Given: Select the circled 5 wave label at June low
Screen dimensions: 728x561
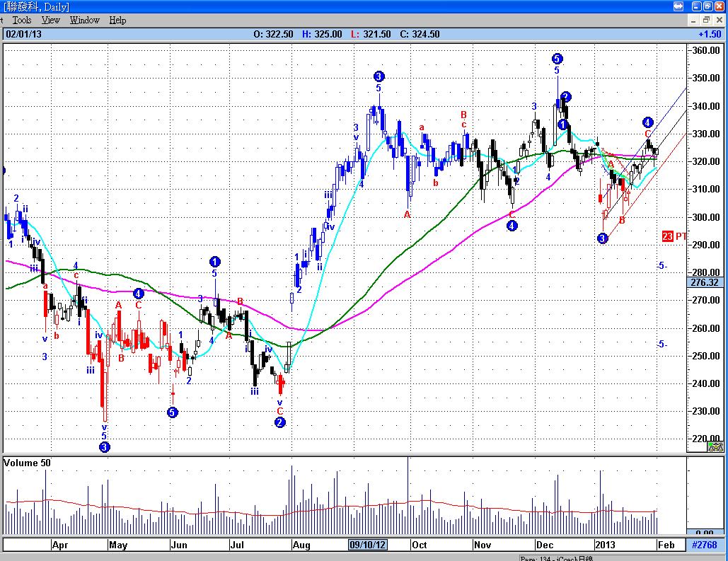Looking at the screenshot, I should tap(172, 412).
